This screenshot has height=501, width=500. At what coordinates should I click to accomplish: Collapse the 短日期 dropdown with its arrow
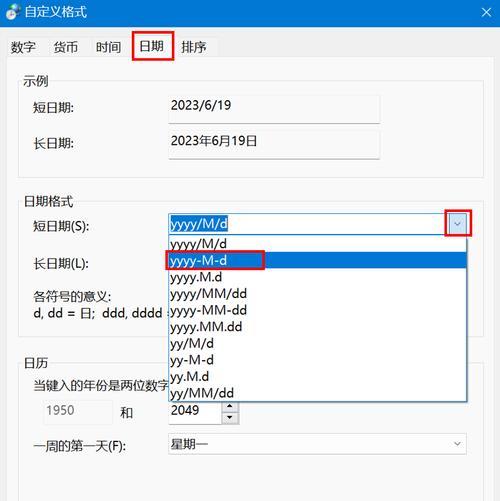[458, 224]
